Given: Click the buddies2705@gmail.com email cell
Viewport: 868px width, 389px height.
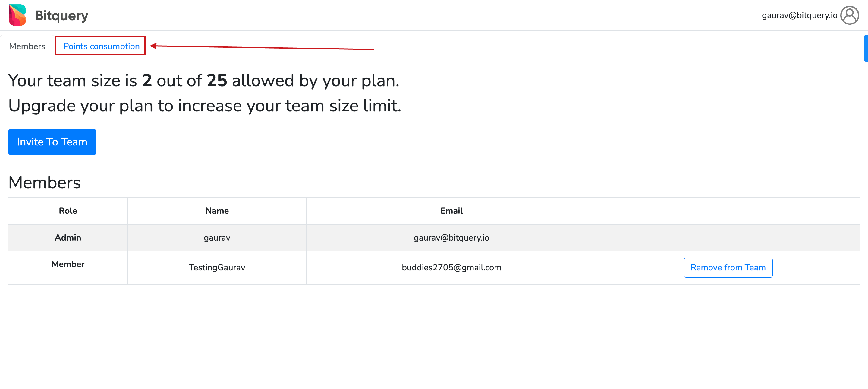Looking at the screenshot, I should coord(451,268).
